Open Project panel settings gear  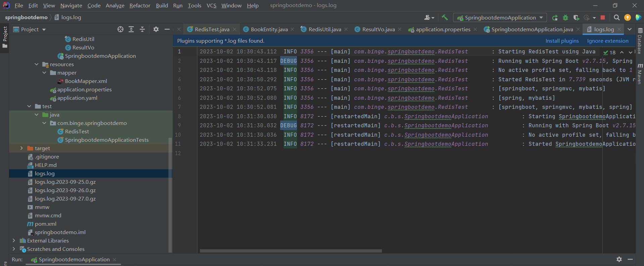pos(156,29)
